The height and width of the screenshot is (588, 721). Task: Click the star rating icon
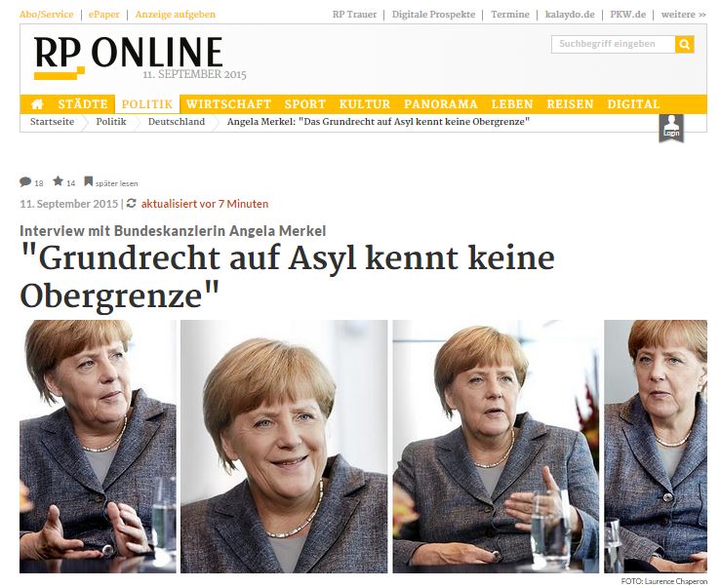pyautogui.click(x=58, y=181)
